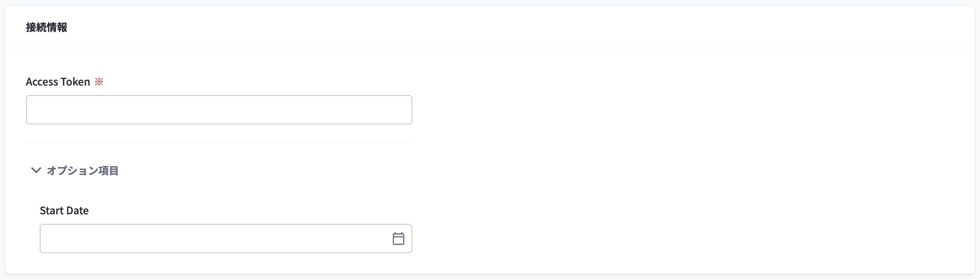980x280 pixels.
Task: Hide the Start Date option via オプション項目
Action: (x=75, y=171)
